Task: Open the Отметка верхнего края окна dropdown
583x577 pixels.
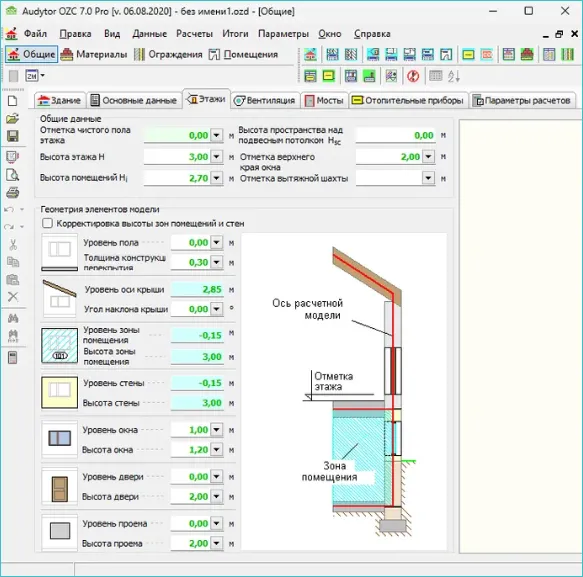Action: pyautogui.click(x=428, y=157)
